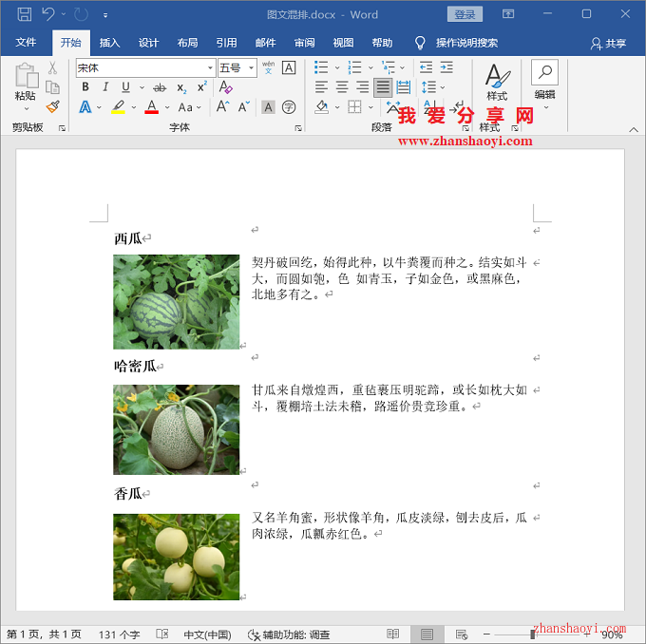Expand font color palette arrow

(167, 107)
